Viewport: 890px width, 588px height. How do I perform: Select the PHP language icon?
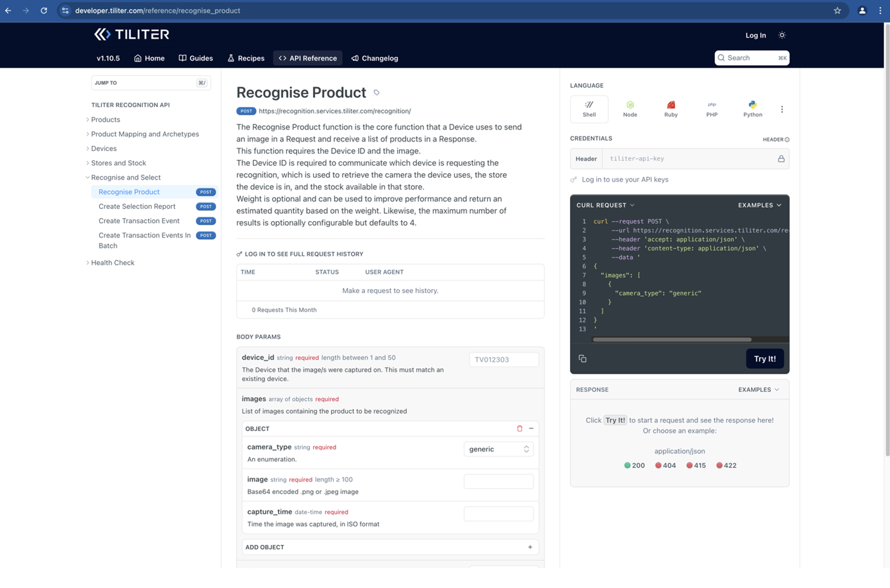(712, 109)
